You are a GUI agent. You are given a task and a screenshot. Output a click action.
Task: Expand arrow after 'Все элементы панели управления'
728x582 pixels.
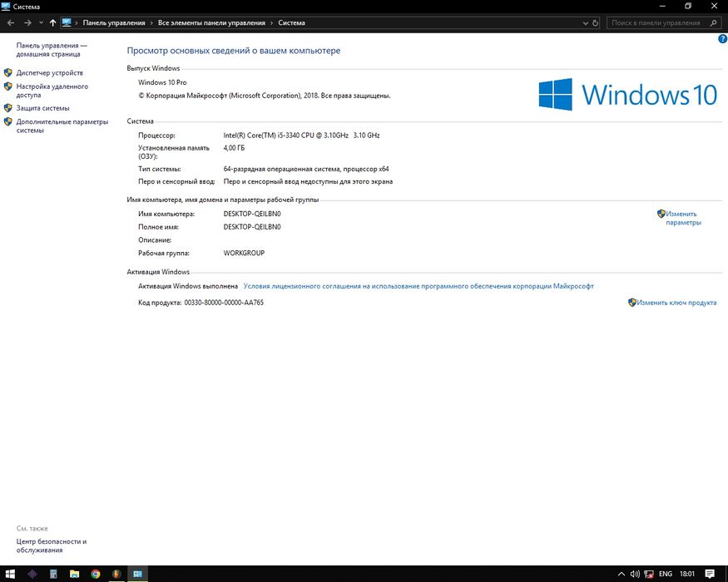pos(271,22)
